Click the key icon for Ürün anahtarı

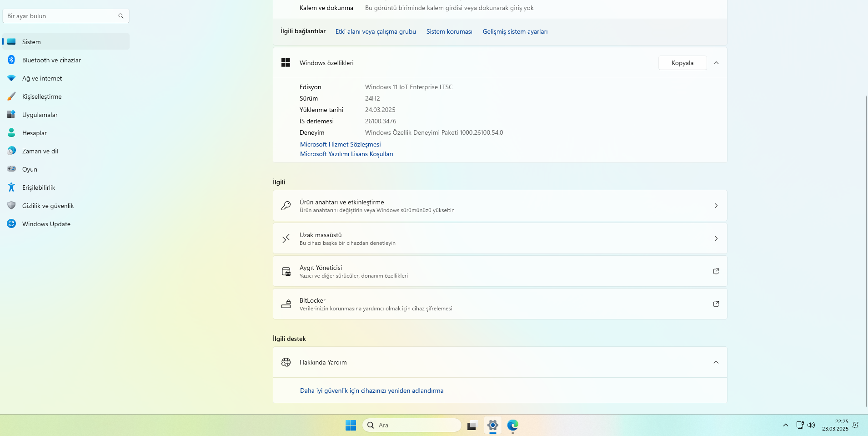286,206
